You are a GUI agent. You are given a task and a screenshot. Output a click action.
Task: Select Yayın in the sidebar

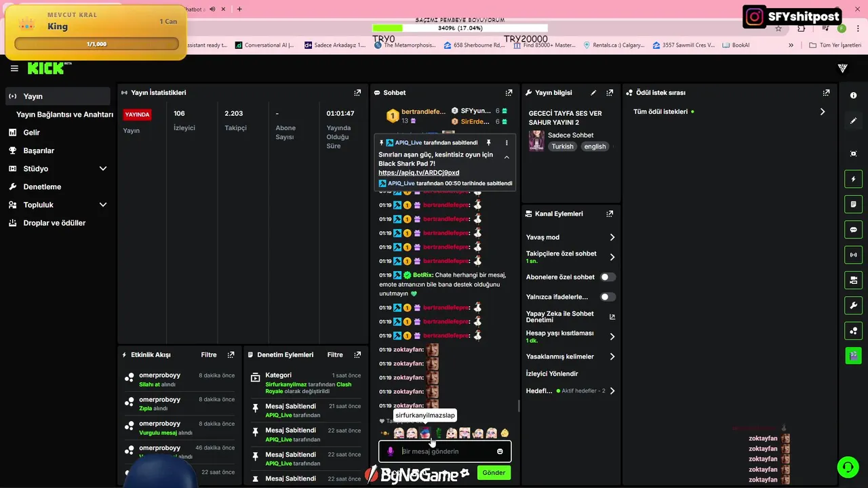pos(58,96)
